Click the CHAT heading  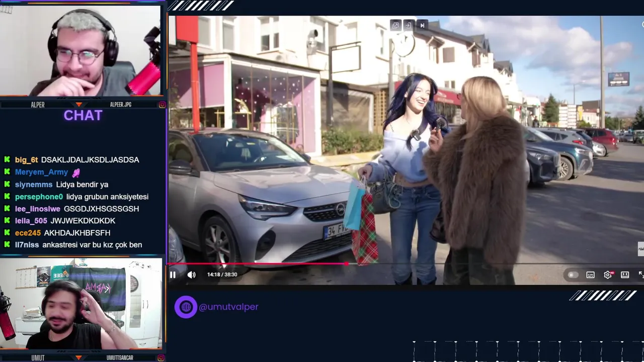[83, 116]
